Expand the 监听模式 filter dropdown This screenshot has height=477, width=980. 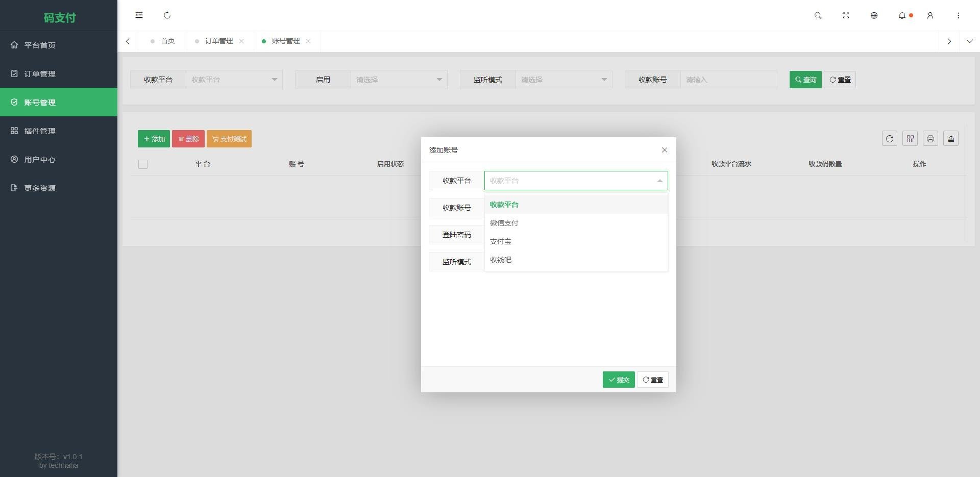click(563, 80)
